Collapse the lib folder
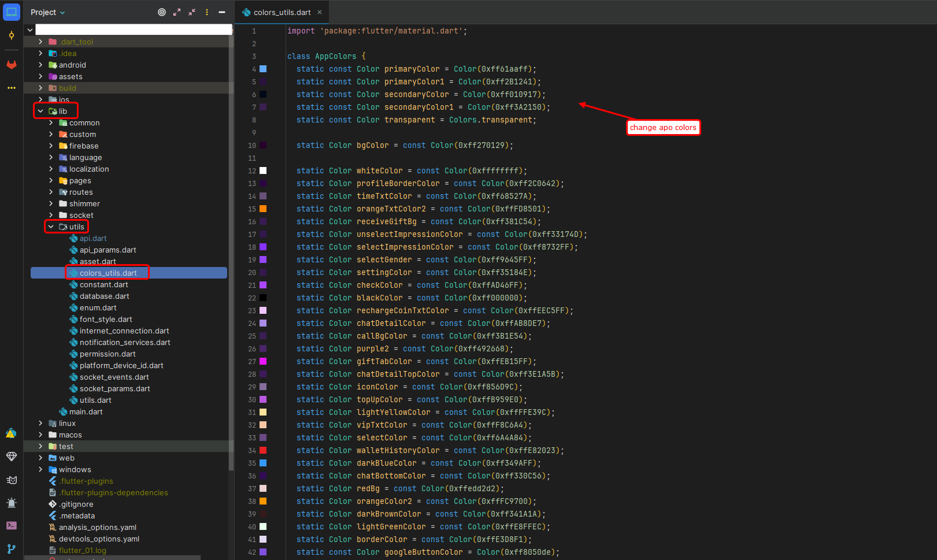Screen dimensions: 937x560 point(40,111)
